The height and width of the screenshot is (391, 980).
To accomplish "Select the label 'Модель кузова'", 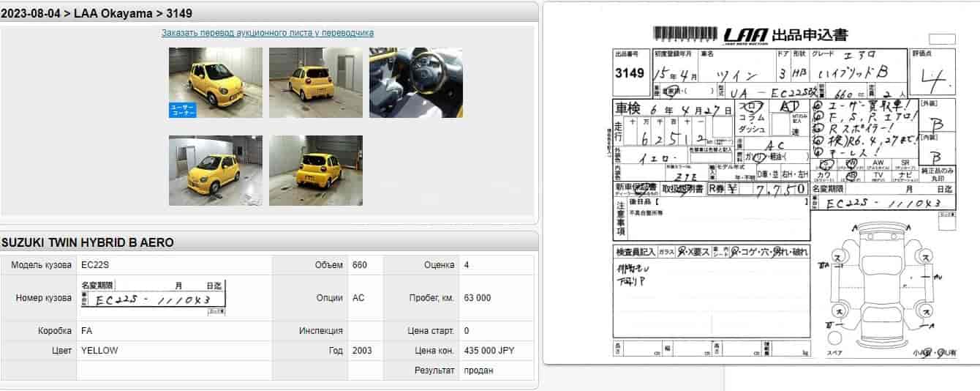I will pyautogui.click(x=42, y=265).
